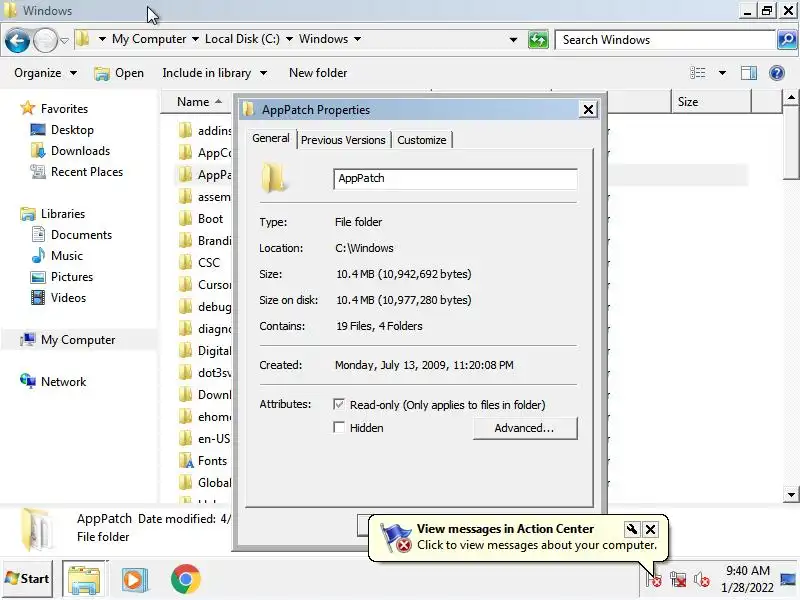Select the Boot folder

210,219
